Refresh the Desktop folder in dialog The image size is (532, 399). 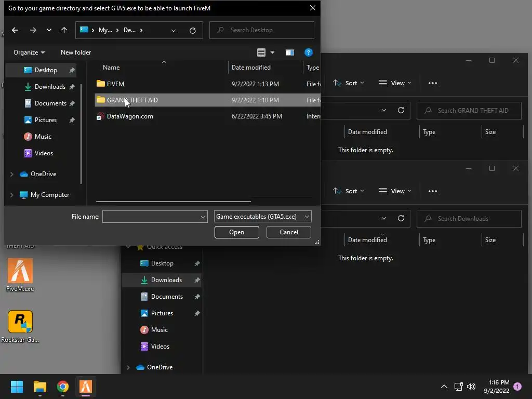193,31
